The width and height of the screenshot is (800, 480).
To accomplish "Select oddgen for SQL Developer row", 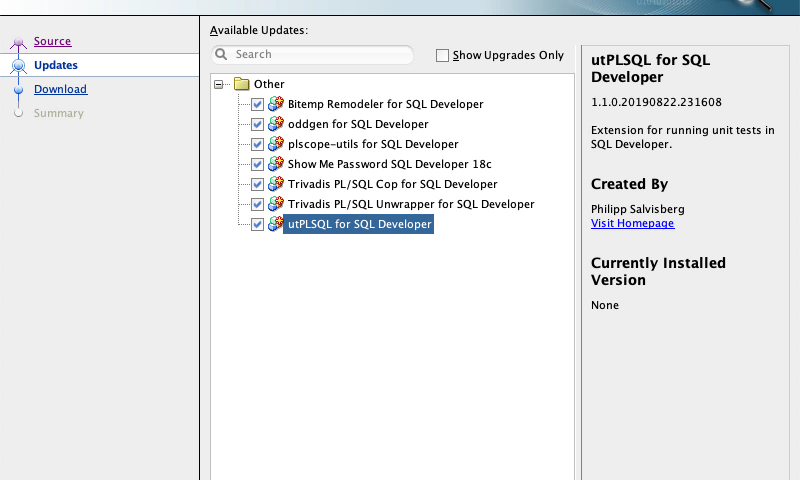I will 358,124.
